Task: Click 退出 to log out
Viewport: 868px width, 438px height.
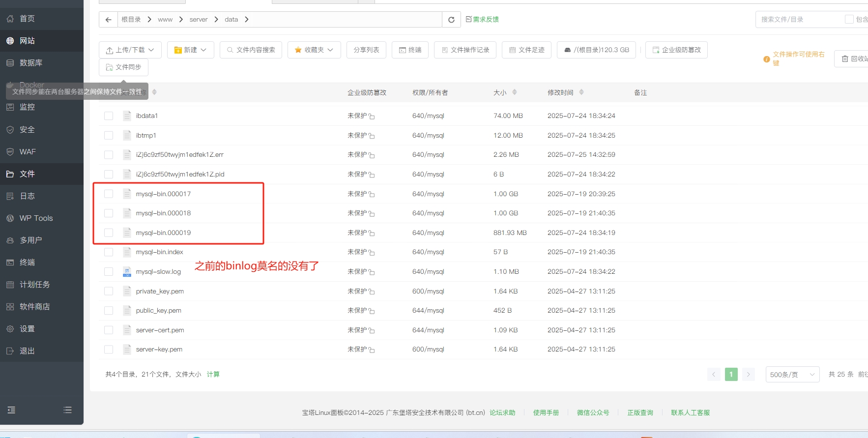Action: click(x=41, y=351)
